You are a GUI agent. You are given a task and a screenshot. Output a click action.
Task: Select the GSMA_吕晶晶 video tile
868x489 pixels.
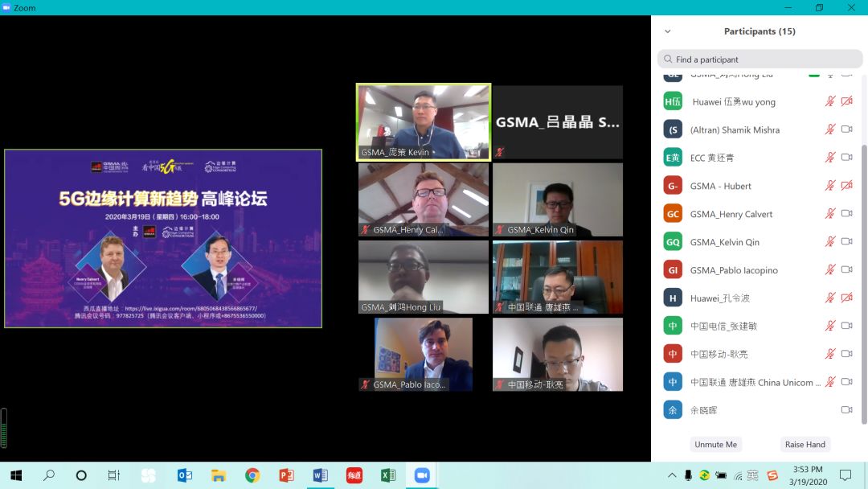click(558, 121)
